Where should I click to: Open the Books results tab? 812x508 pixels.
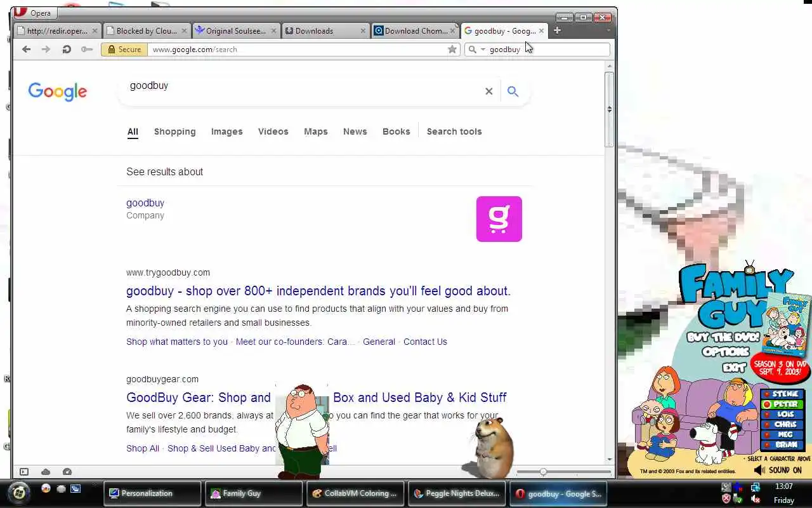tap(396, 131)
